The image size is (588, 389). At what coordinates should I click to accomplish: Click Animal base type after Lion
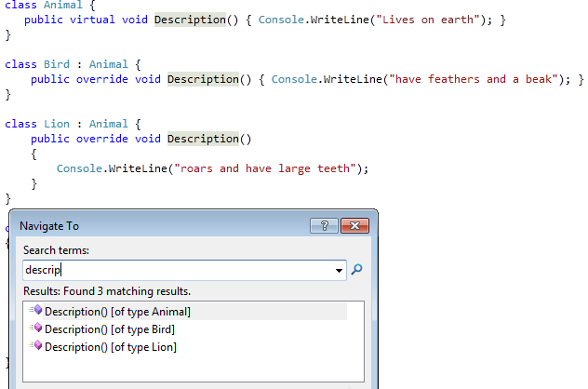[109, 124]
